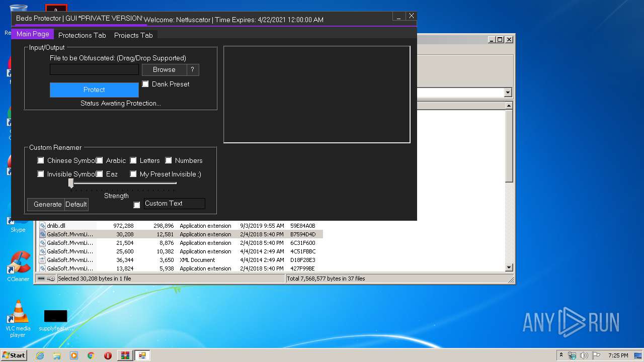Launch Internet Explorer from taskbar
The height and width of the screenshot is (362, 644).
pyautogui.click(x=40, y=355)
